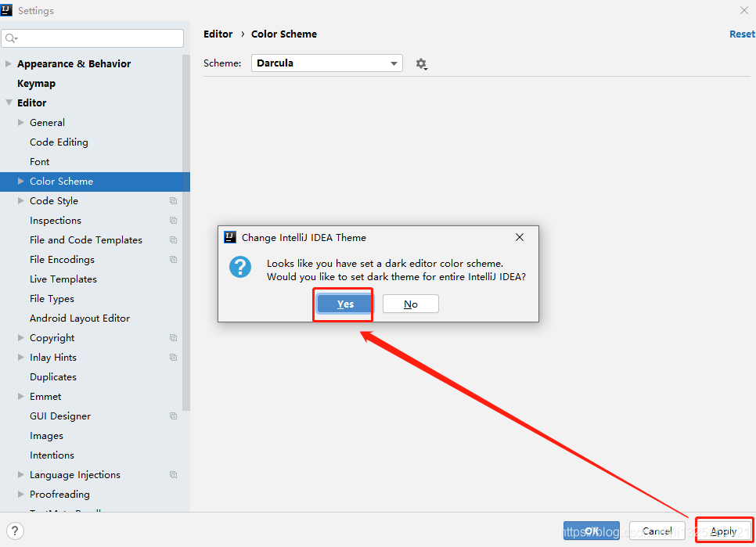Click the help question mark button
This screenshot has width=756, height=547.
pyautogui.click(x=15, y=531)
